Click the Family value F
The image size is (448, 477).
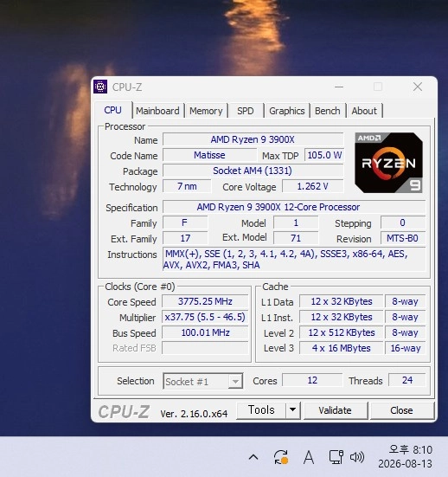(x=185, y=222)
